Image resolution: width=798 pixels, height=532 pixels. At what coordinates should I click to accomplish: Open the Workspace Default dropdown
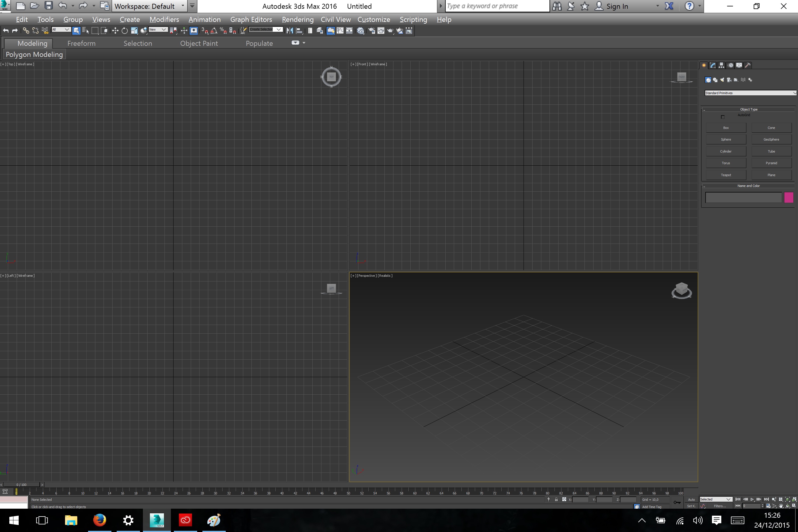pyautogui.click(x=149, y=6)
